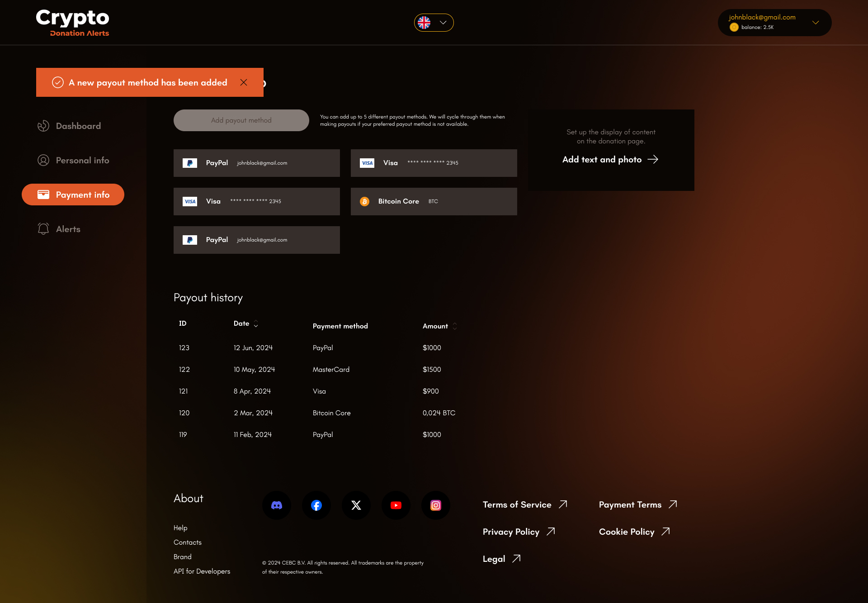Open the X (Twitter) social icon
868x603 pixels.
pyautogui.click(x=356, y=505)
